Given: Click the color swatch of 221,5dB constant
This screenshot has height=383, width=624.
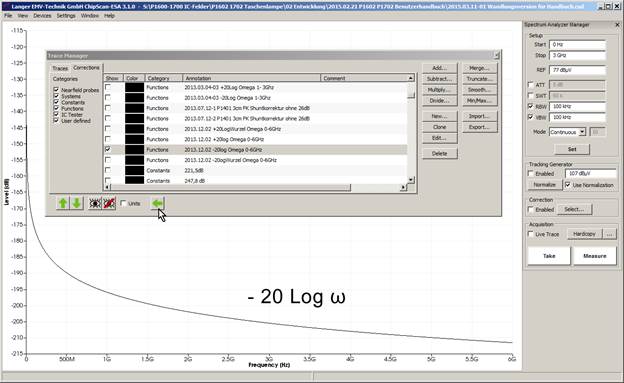Looking at the screenshot, I should 135,170.
